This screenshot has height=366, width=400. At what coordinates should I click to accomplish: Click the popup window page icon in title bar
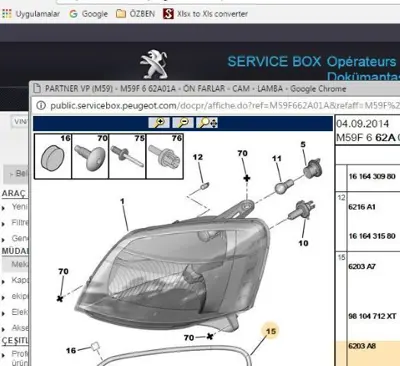(x=37, y=89)
